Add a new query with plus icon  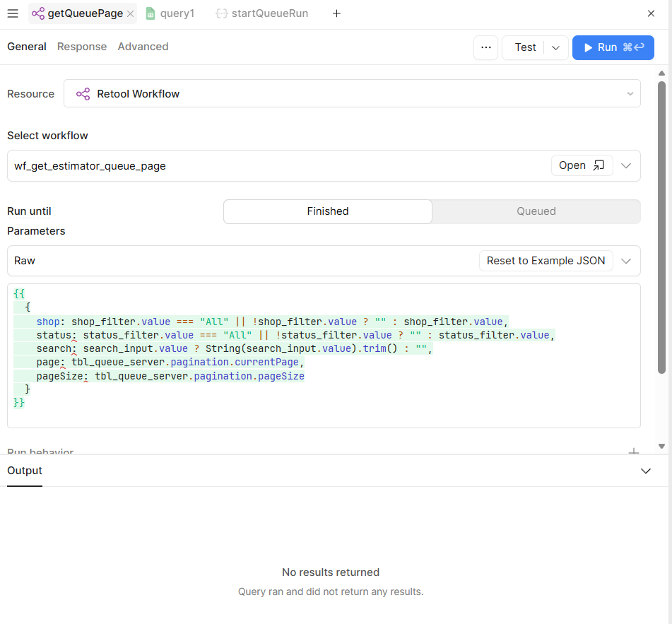pyautogui.click(x=336, y=13)
